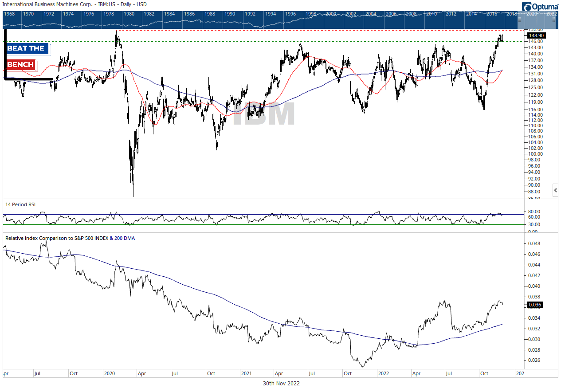Click the 140.00 price axis label
The height and width of the screenshot is (392, 561).
(535, 54)
